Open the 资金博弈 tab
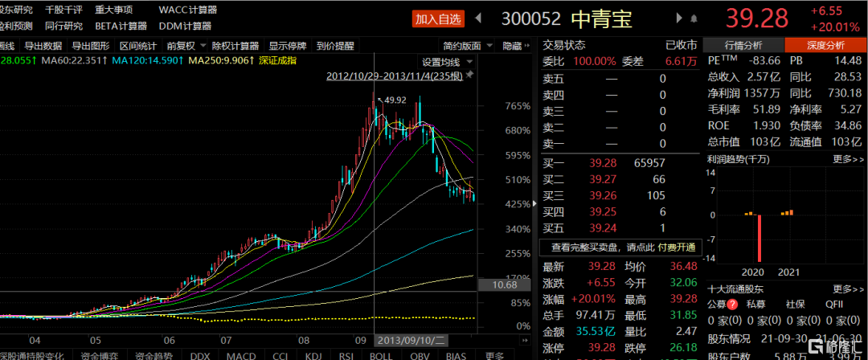The image size is (868, 360). tap(98, 355)
